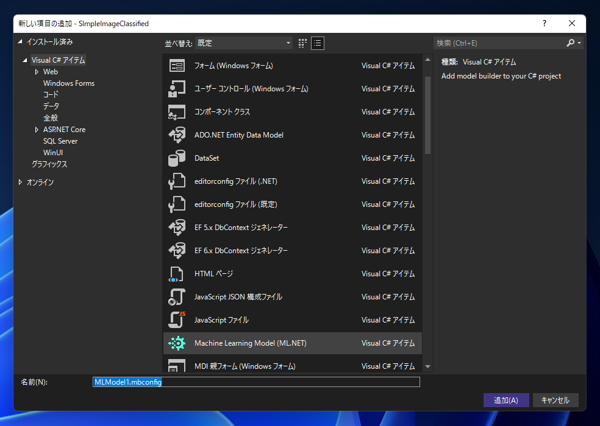600x426 pixels.
Task: Open the search options dropdown arrow
Action: click(x=579, y=43)
